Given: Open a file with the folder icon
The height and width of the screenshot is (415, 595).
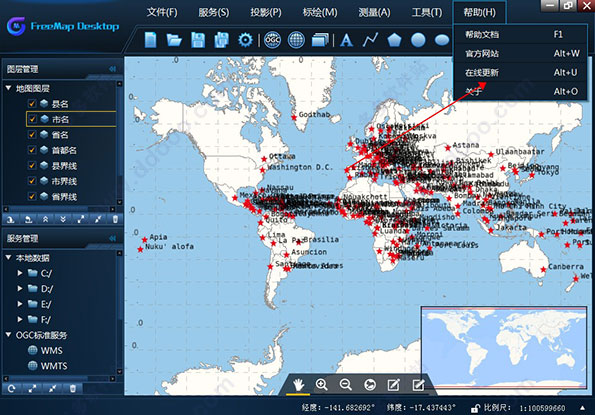Looking at the screenshot, I should click(x=174, y=40).
